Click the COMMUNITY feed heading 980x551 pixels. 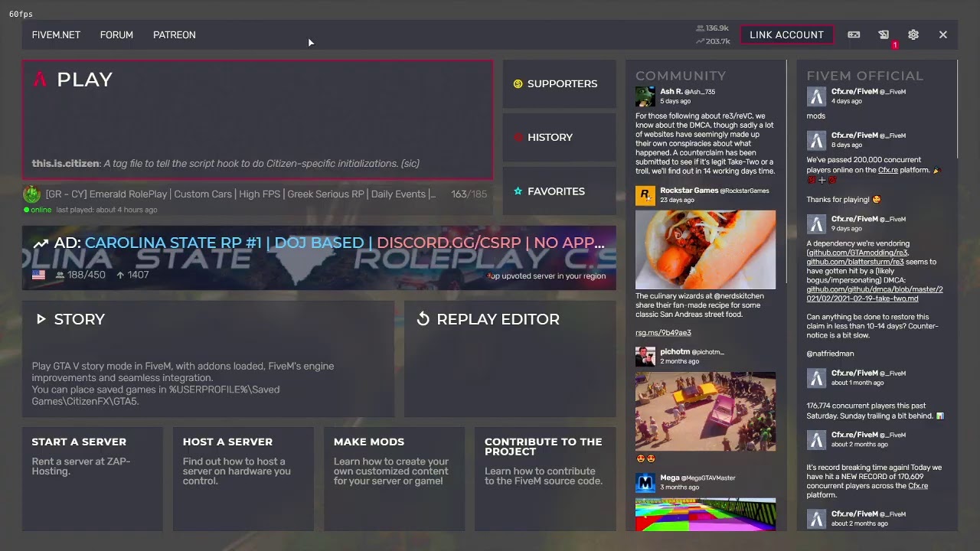click(x=681, y=76)
